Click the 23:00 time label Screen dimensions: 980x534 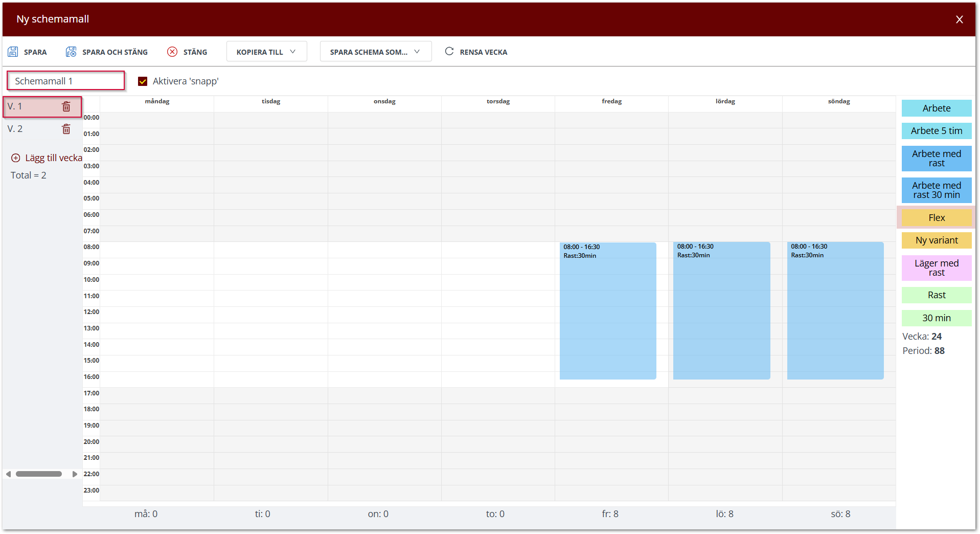[92, 491]
